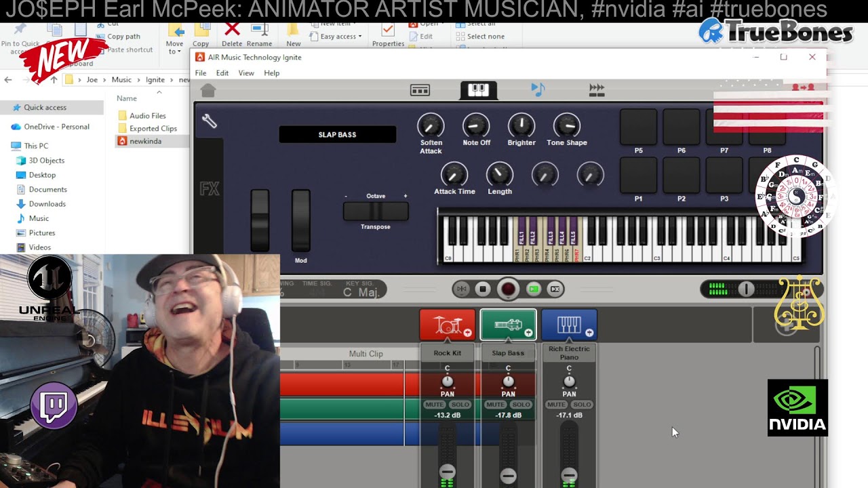Select Exported Clips folder in File Explorer
The height and width of the screenshot is (488, 868).
click(x=153, y=128)
